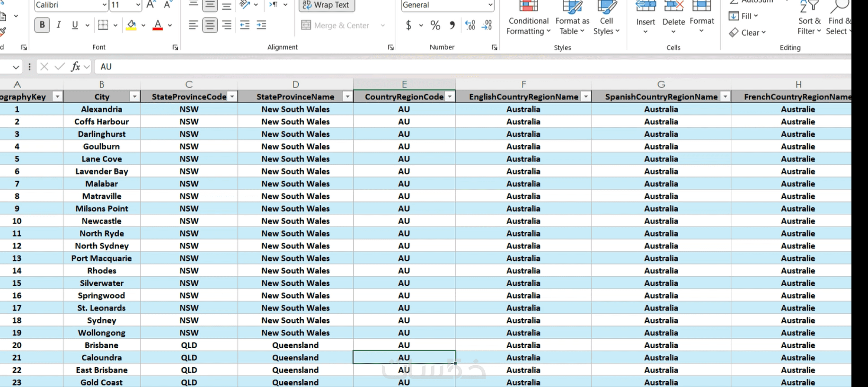Click the Insert Function fx icon

[x=75, y=67]
